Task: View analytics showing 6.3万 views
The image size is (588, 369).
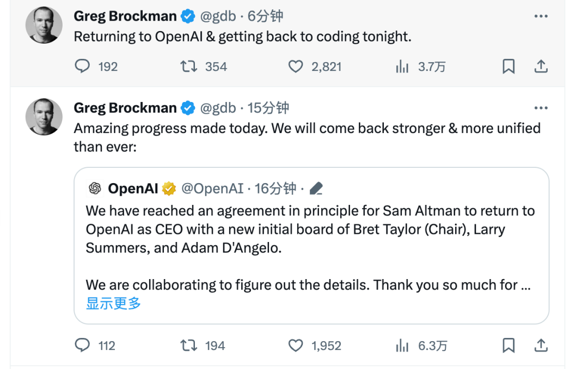Action: point(402,346)
